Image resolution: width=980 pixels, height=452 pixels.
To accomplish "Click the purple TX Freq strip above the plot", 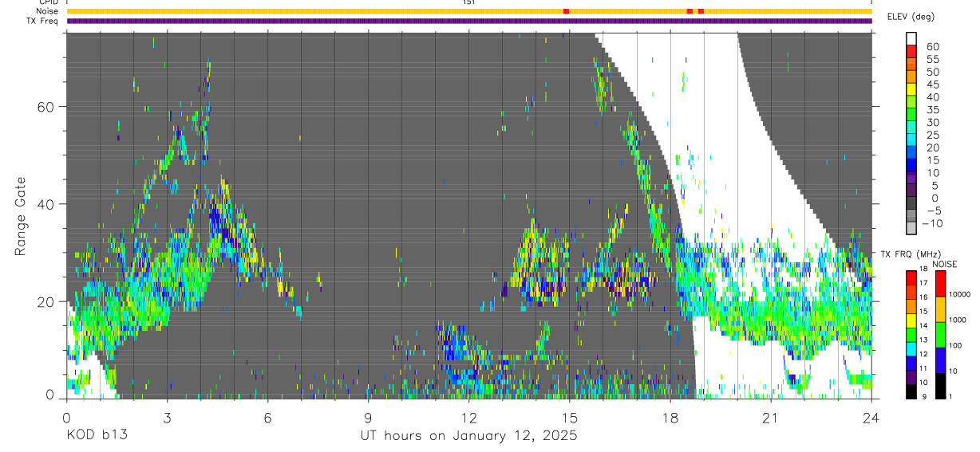I will click(469, 21).
